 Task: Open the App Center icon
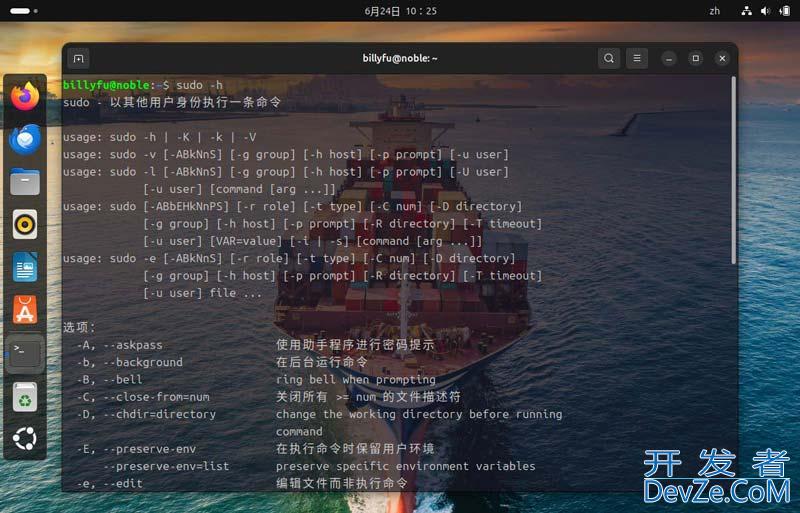click(x=25, y=310)
